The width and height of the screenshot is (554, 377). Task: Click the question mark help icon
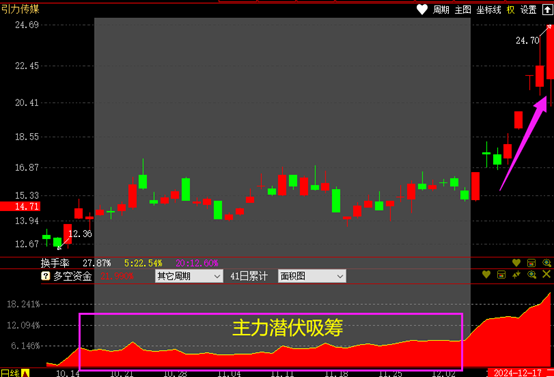45,276
